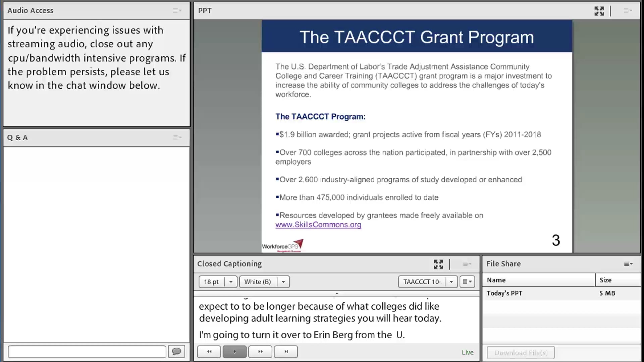The height and width of the screenshot is (362, 644).
Task: Open the www.SkillsCommons.org link on slide
Action: pyautogui.click(x=318, y=225)
